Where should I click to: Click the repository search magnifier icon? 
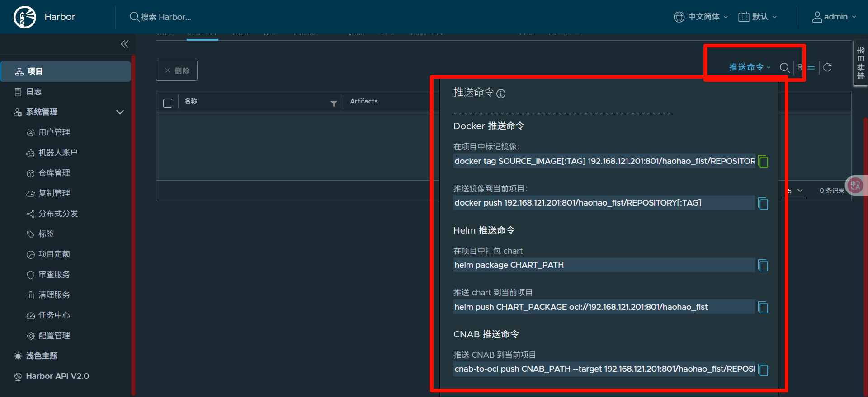tap(785, 68)
